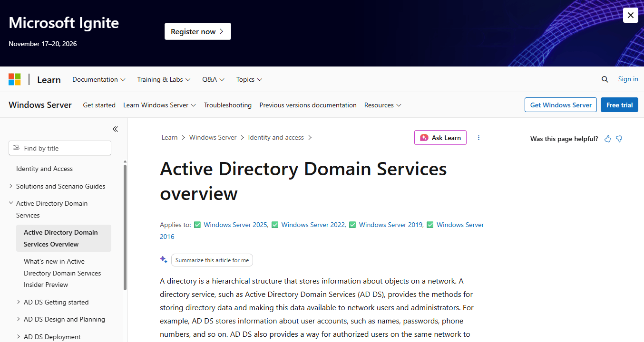Image resolution: width=644 pixels, height=342 pixels.
Task: Click the Free trial button
Action: pos(619,105)
